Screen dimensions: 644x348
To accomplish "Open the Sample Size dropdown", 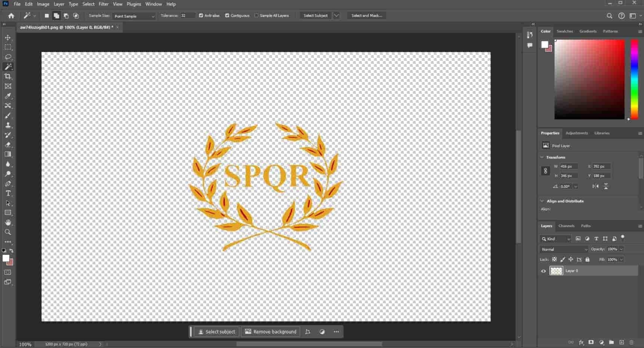I will 134,16.
